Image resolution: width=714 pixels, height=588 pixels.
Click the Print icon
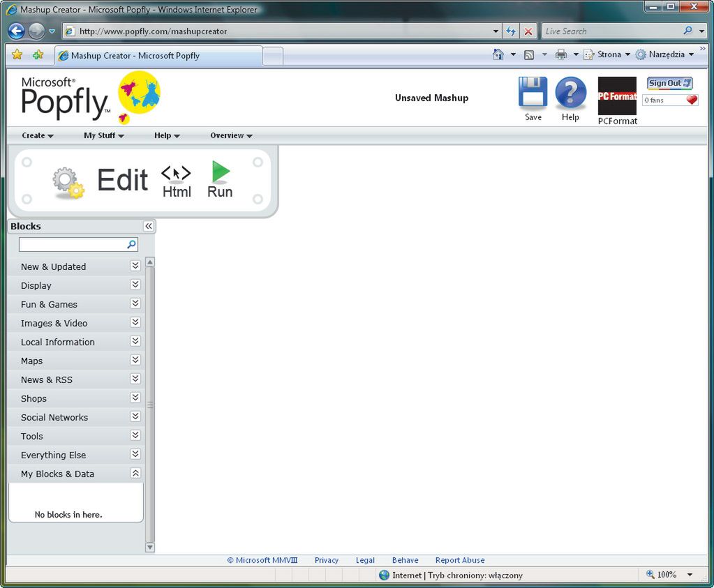pyautogui.click(x=561, y=54)
